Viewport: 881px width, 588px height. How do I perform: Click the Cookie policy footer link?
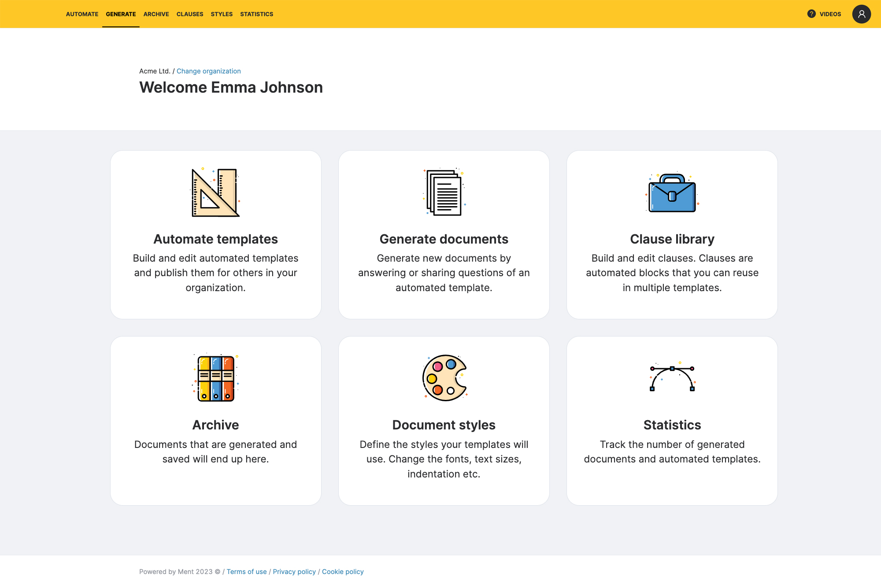[343, 572]
